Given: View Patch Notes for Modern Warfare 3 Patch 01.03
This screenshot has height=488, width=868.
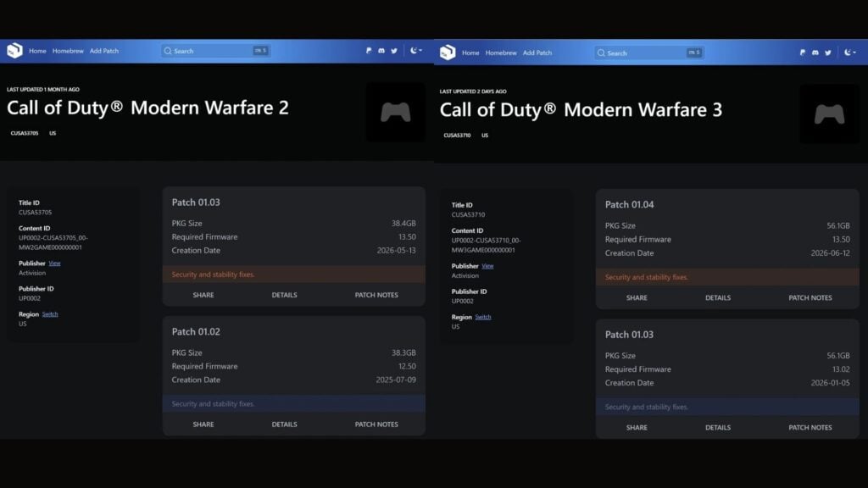Looking at the screenshot, I should click(810, 428).
